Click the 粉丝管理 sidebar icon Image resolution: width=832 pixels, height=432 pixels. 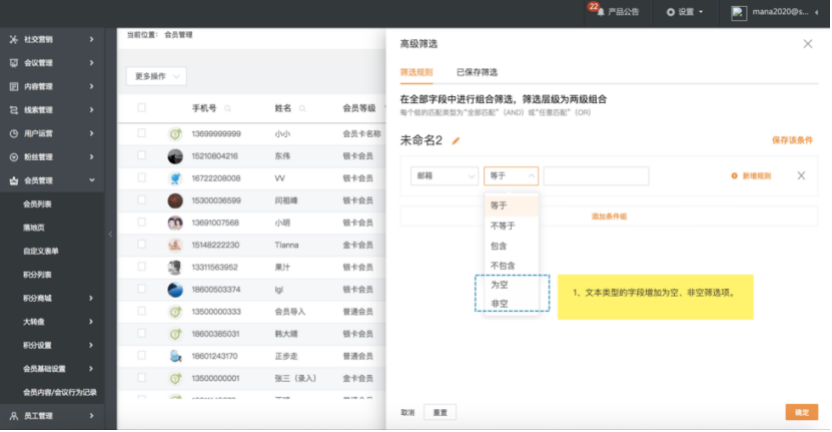[x=14, y=157]
